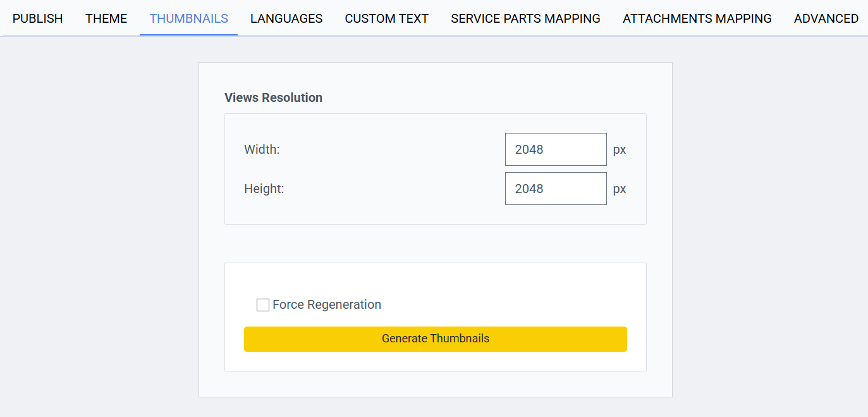Viewport: 868px width, 417px height.
Task: Click the Views Resolution heading
Action: 273,97
